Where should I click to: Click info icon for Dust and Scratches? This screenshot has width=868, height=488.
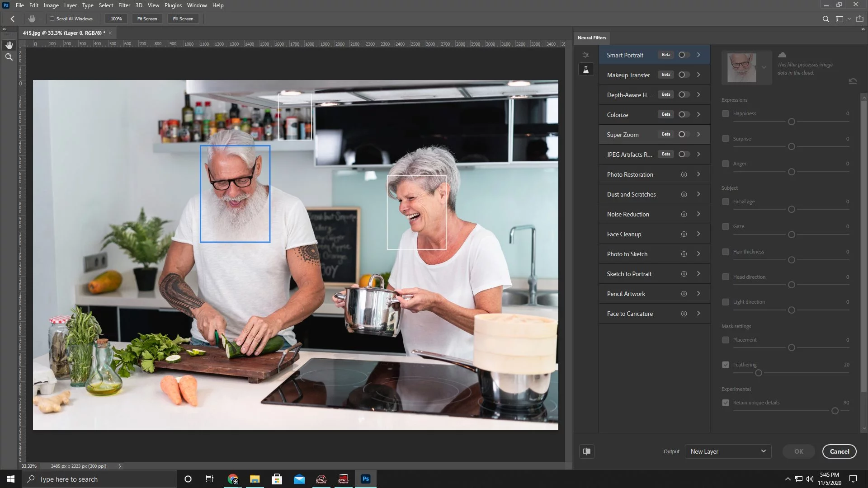click(684, 194)
